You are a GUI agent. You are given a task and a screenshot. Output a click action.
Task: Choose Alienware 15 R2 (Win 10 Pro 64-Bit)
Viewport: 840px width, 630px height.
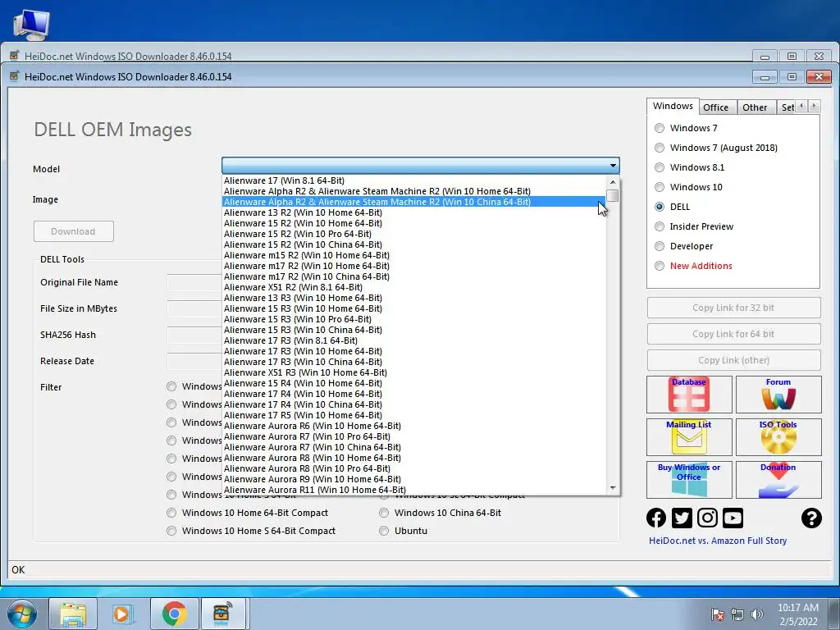point(413,234)
